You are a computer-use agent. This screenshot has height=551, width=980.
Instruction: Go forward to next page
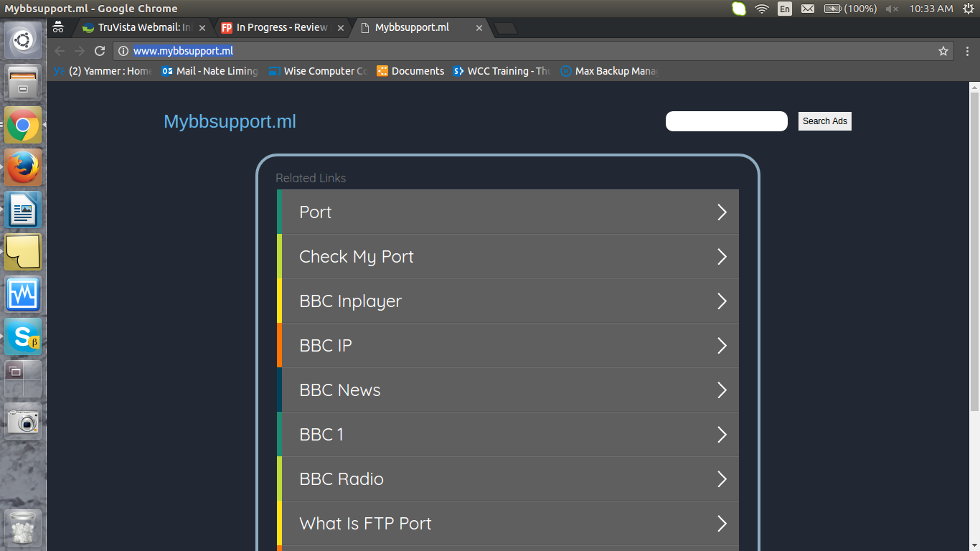(80, 51)
